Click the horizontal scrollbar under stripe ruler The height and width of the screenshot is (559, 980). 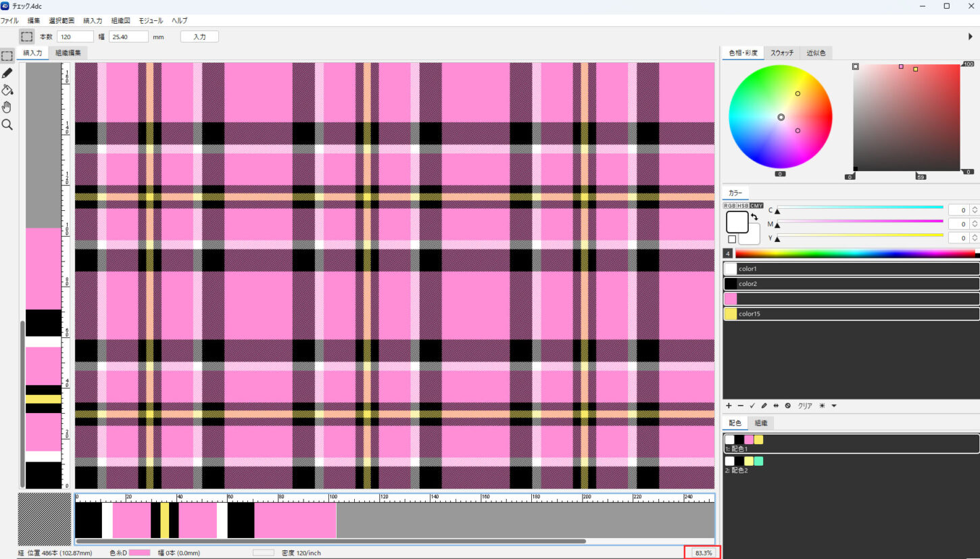pos(331,541)
